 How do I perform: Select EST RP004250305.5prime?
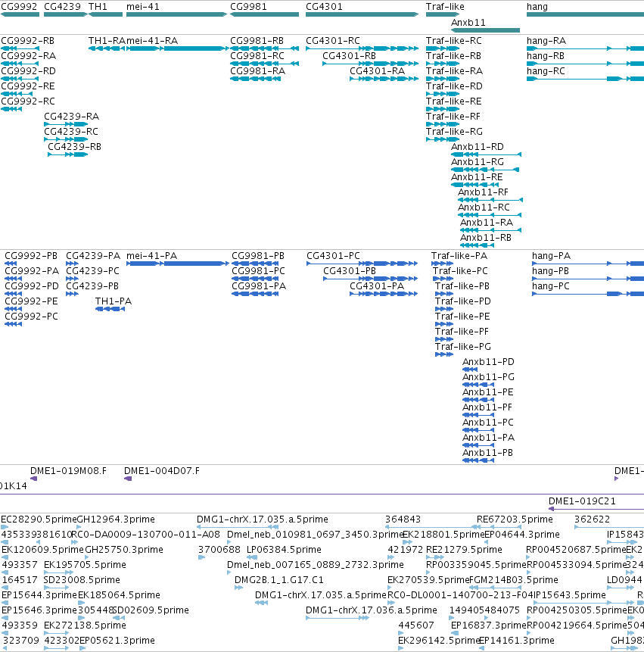coord(530,619)
